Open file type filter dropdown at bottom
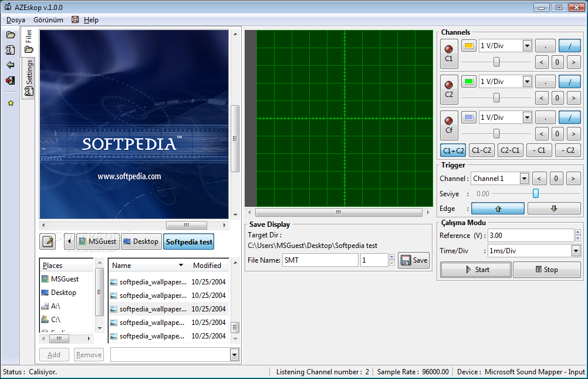588x379 pixels. (x=234, y=354)
